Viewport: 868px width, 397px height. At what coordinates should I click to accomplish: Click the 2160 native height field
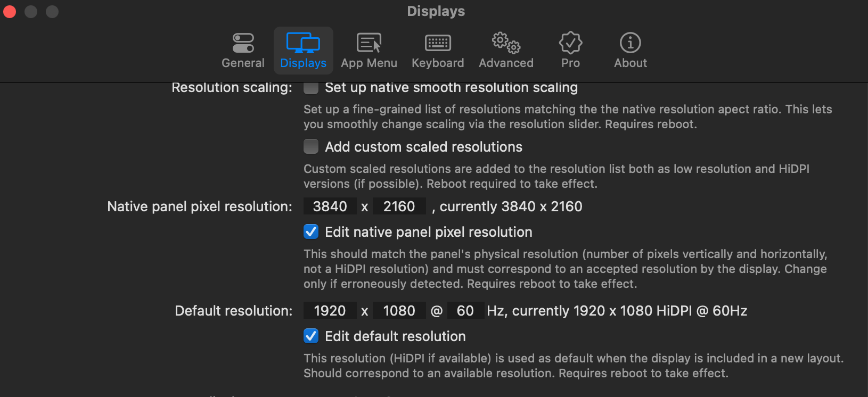pos(399,206)
